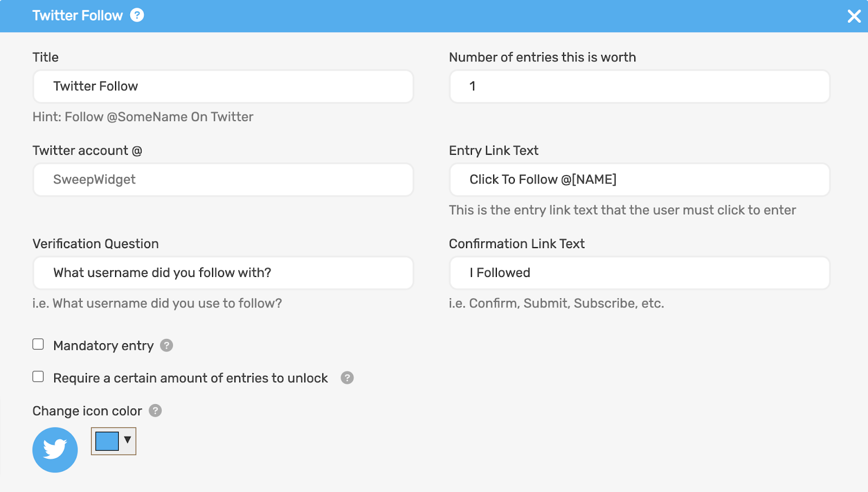This screenshot has height=492, width=868.
Task: Click the Mandatory entry help icon
Action: coord(167,345)
